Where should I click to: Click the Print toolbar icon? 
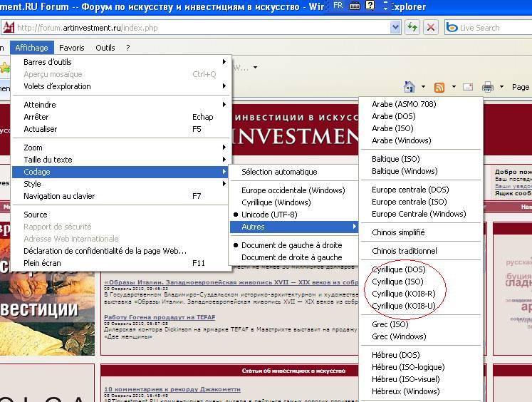pos(488,87)
